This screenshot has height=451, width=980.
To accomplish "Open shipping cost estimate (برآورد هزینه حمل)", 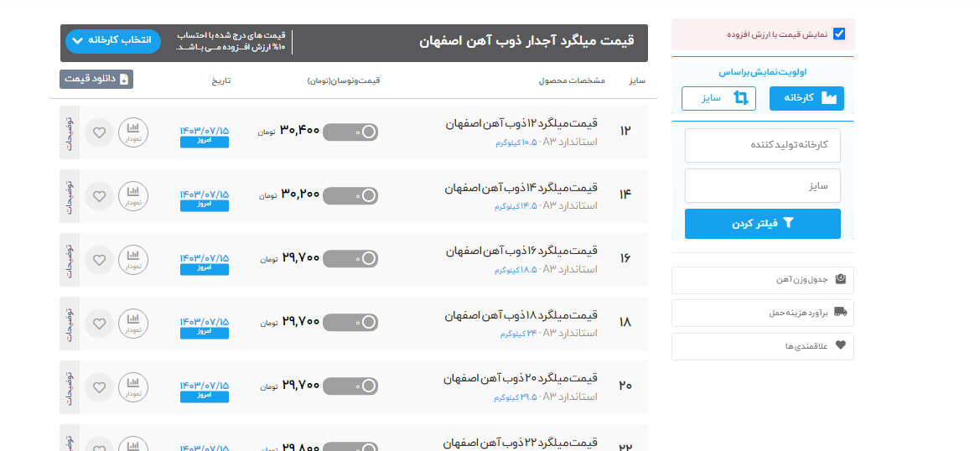I will click(762, 313).
